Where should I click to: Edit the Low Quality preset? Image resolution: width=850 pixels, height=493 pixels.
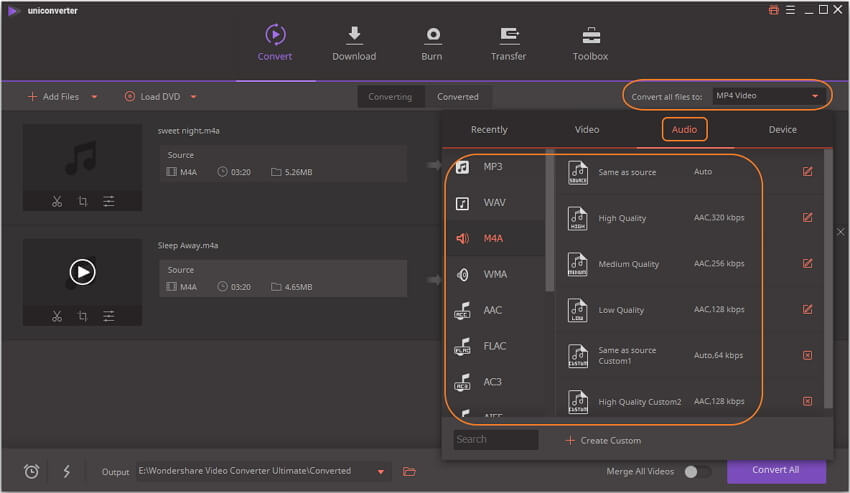point(807,309)
